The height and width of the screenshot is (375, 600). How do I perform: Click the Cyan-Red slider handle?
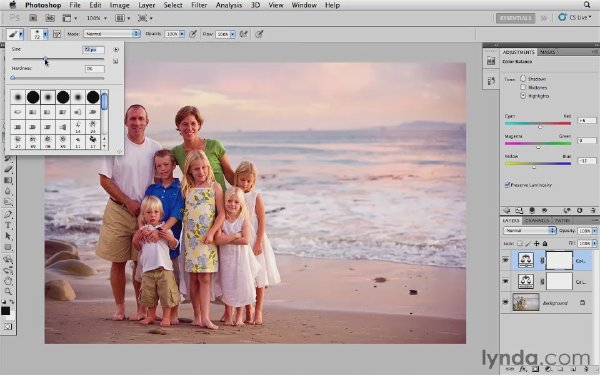(x=540, y=127)
